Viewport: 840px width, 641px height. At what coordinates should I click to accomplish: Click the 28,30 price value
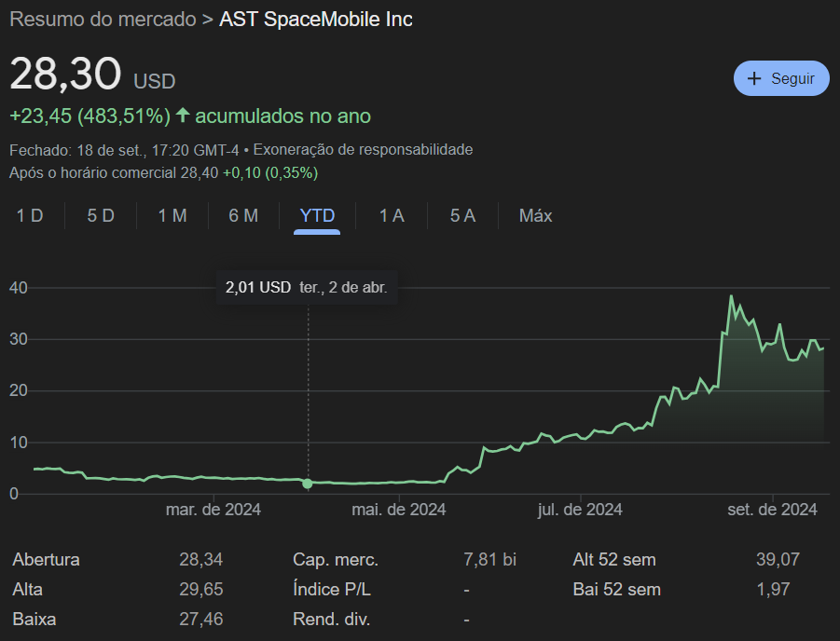65,74
